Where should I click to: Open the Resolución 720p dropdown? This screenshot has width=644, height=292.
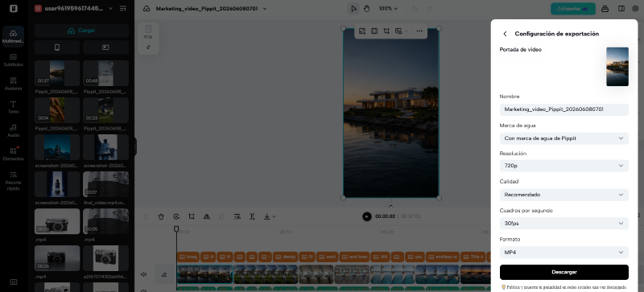point(564,166)
